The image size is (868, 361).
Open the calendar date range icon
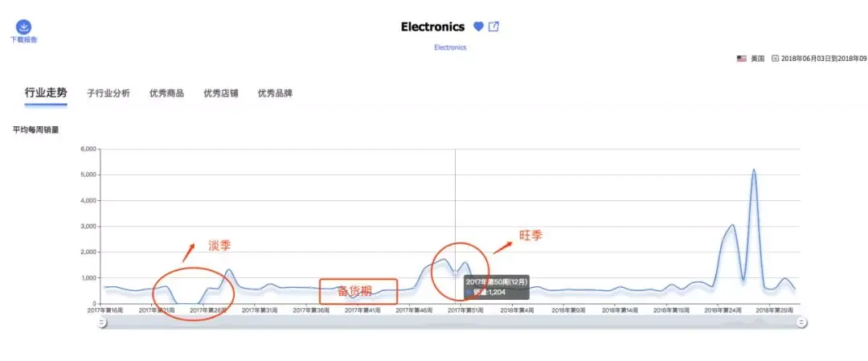point(775,58)
